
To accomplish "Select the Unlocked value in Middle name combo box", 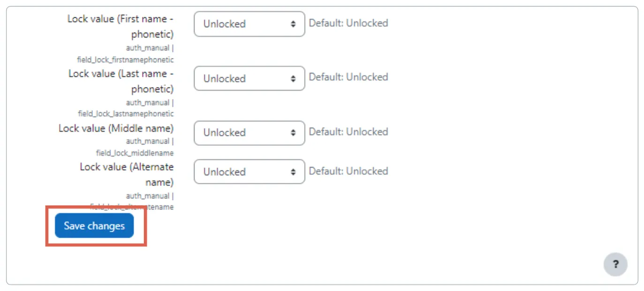I will [224, 133].
